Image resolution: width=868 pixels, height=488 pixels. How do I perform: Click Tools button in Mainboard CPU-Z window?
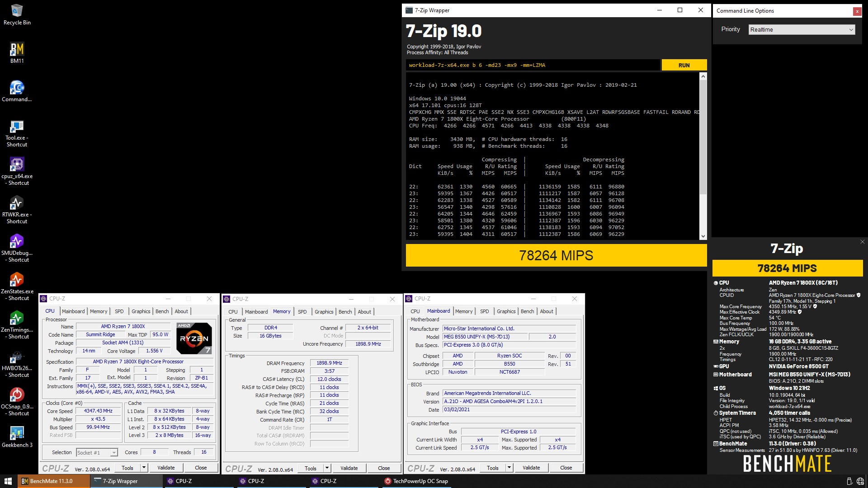493,468
